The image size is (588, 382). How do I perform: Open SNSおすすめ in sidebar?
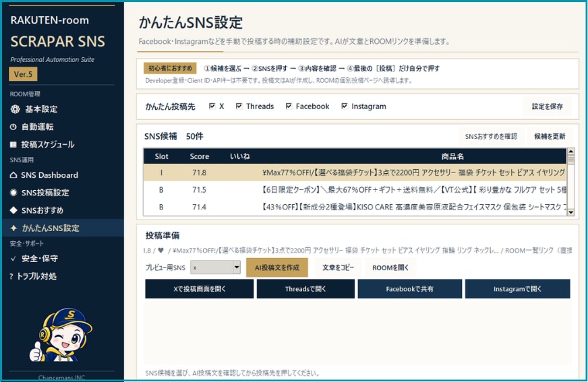point(63,210)
